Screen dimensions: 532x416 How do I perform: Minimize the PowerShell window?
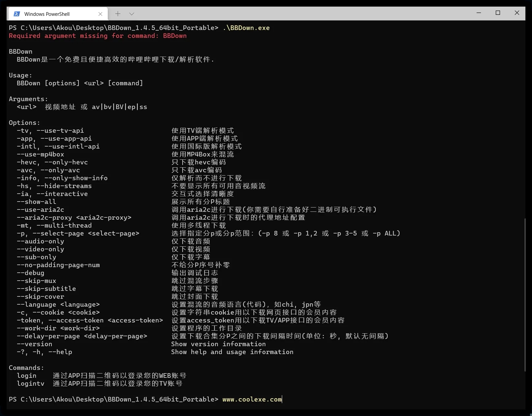pyautogui.click(x=479, y=13)
